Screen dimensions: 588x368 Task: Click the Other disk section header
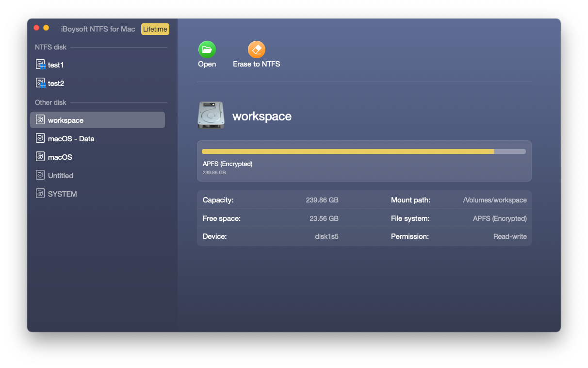coord(50,102)
